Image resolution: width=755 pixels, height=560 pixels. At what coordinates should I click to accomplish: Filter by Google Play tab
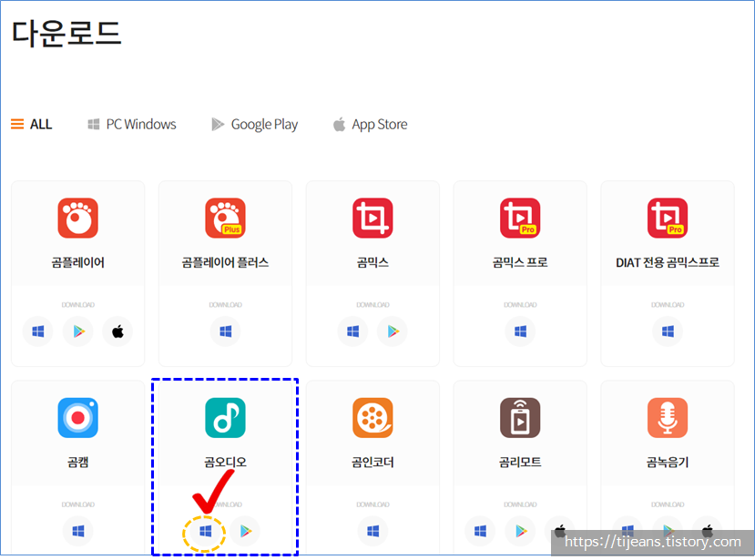254,124
